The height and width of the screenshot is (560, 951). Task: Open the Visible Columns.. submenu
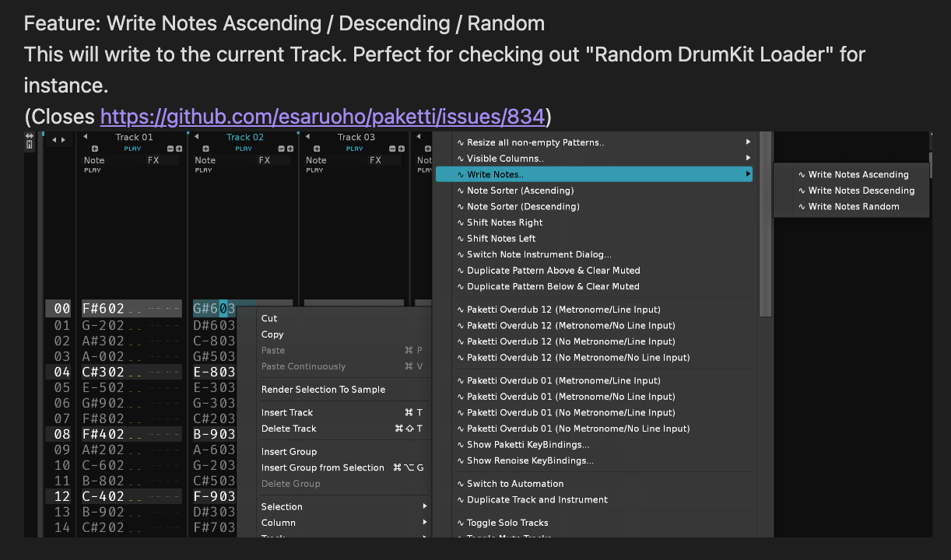pos(594,159)
